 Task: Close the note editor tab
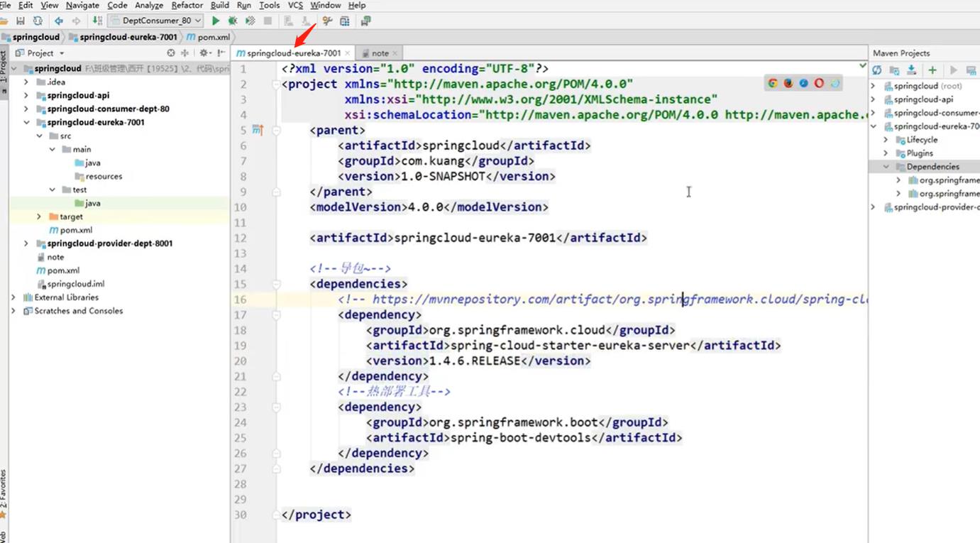tap(395, 53)
